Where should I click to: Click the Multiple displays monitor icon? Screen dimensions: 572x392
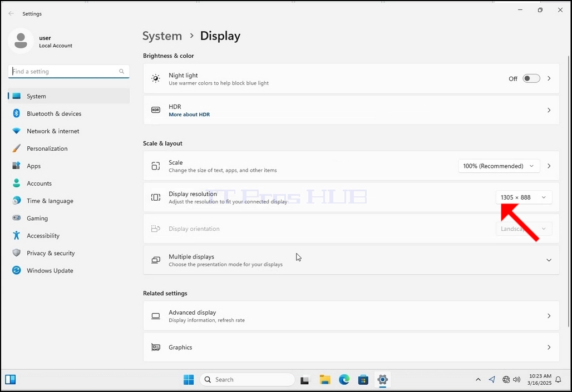click(156, 260)
